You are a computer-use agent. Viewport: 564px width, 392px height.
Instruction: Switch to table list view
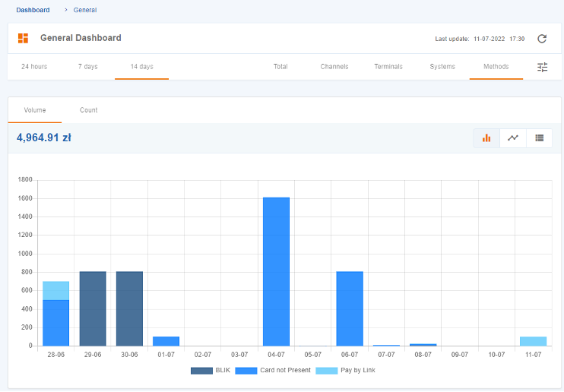tap(539, 138)
